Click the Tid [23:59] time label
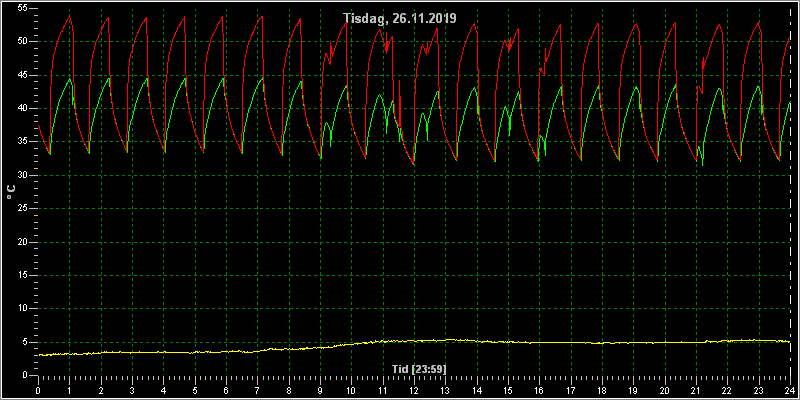The width and height of the screenshot is (800, 400). [414, 369]
